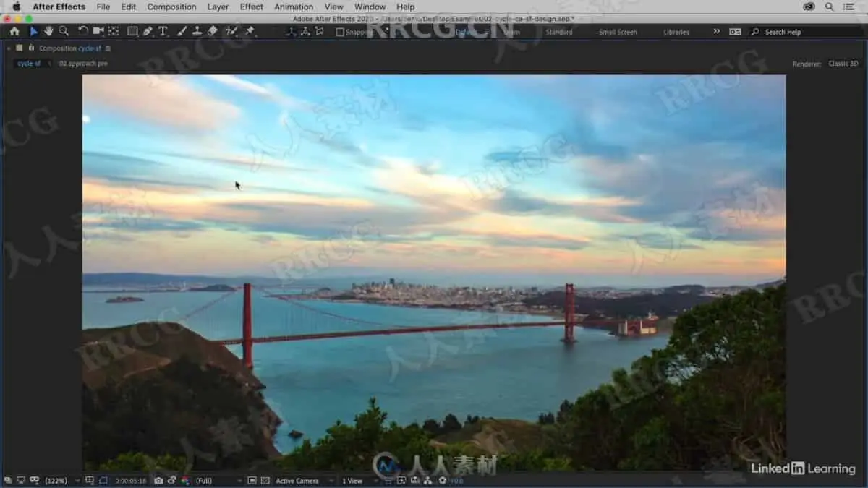Click the Classic 3D renderer button
868x488 pixels.
[843, 64]
